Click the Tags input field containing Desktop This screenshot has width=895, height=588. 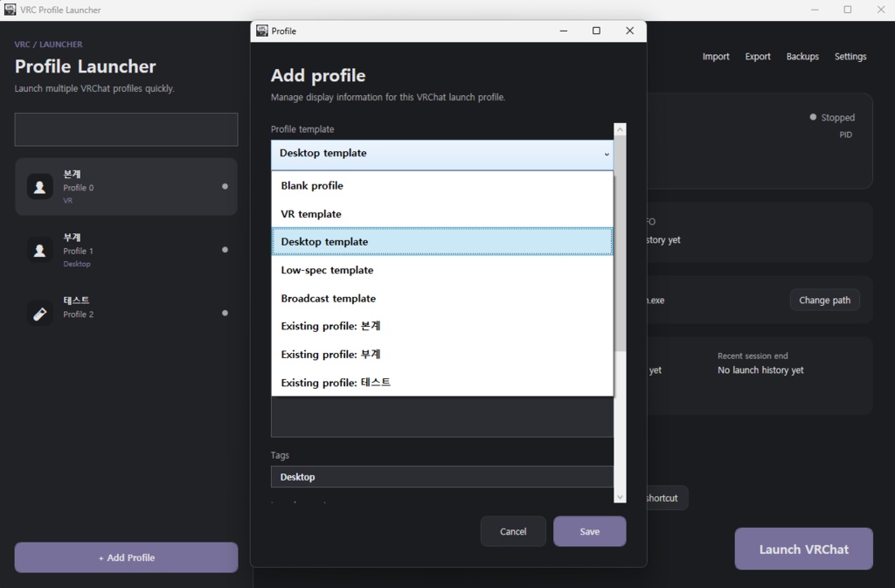[x=441, y=477]
